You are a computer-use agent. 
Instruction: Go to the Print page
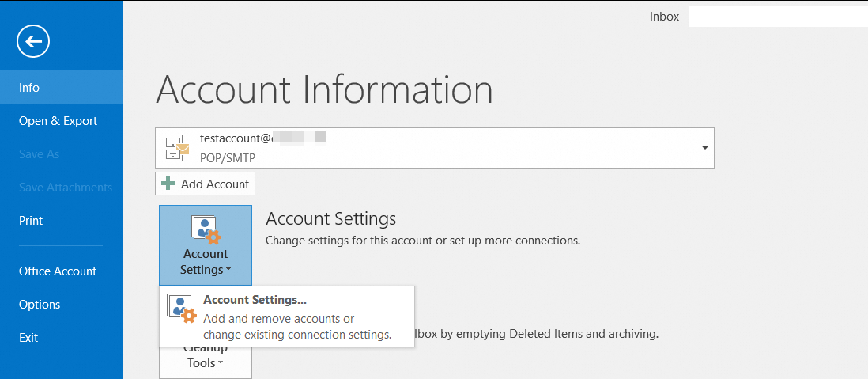[31, 221]
